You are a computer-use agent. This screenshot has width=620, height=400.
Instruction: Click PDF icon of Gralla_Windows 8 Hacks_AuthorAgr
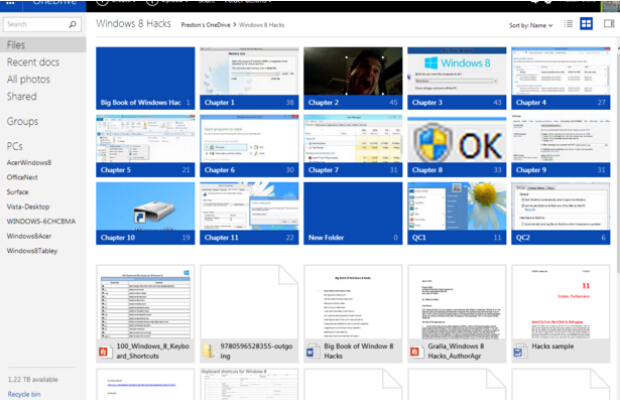pyautogui.click(x=415, y=351)
